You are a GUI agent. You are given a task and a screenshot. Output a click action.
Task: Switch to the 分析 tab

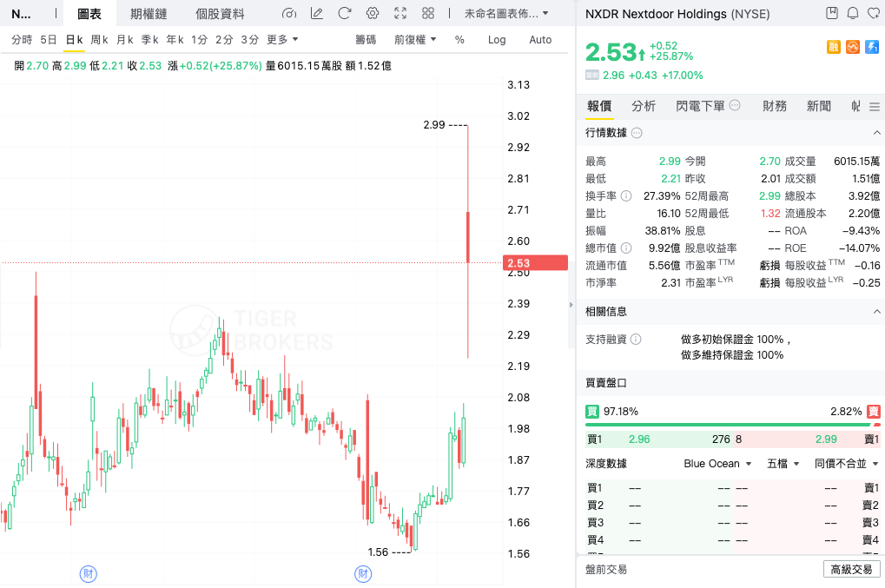click(644, 106)
